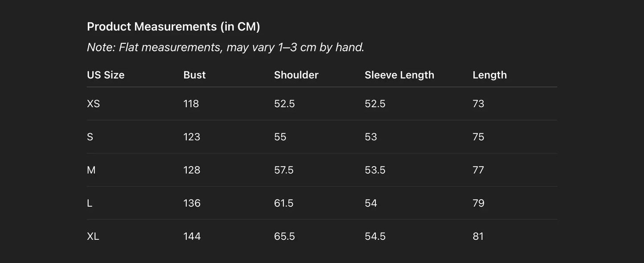Select the M size row label
The image size is (644, 263).
(x=91, y=170)
